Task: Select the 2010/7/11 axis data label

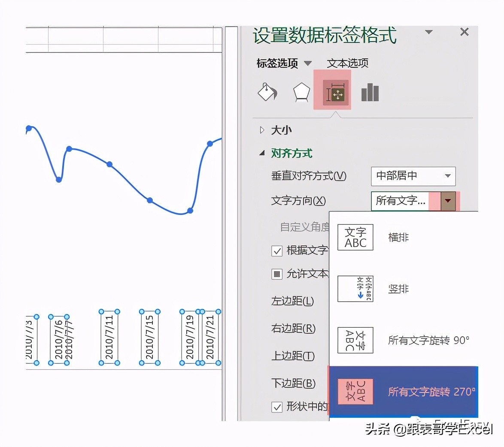Action: pyautogui.click(x=109, y=337)
